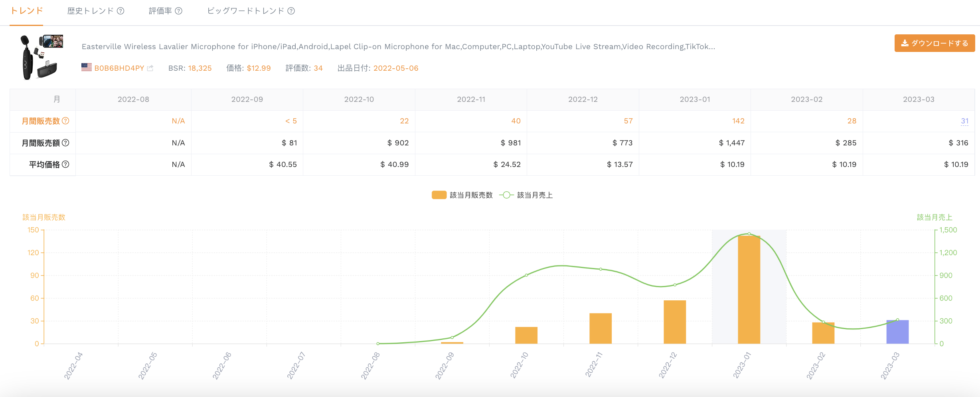
Task: Open the ビッグワードトレンド tab
Action: [x=245, y=11]
